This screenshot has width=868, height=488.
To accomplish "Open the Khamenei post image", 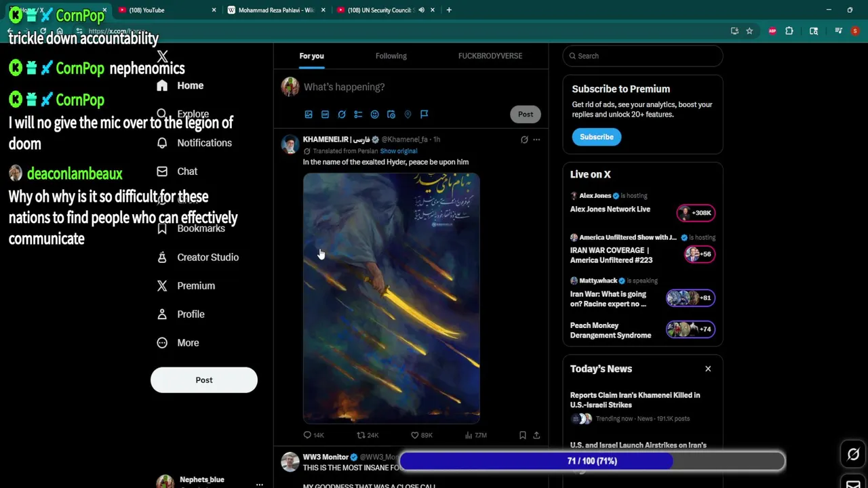I will (x=391, y=298).
